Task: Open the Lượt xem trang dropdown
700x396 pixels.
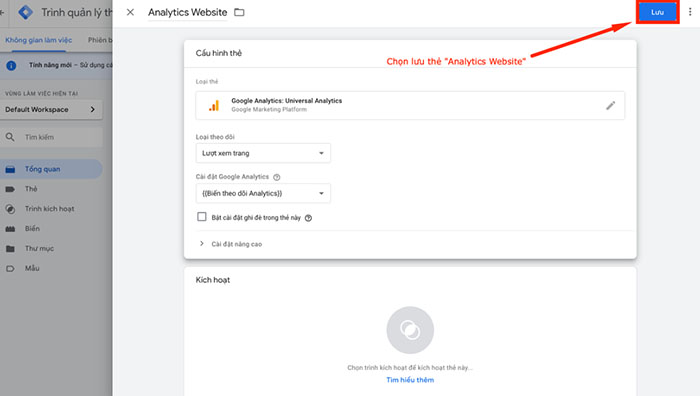Action: 263,153
